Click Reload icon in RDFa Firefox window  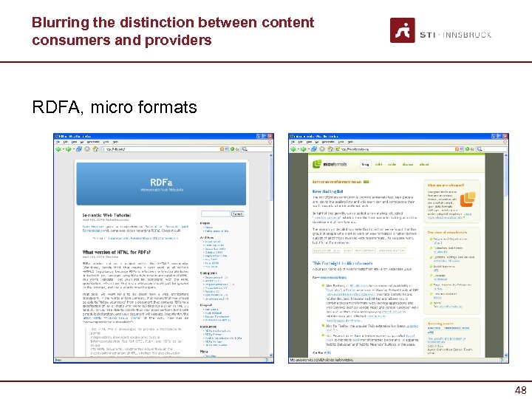point(79,149)
